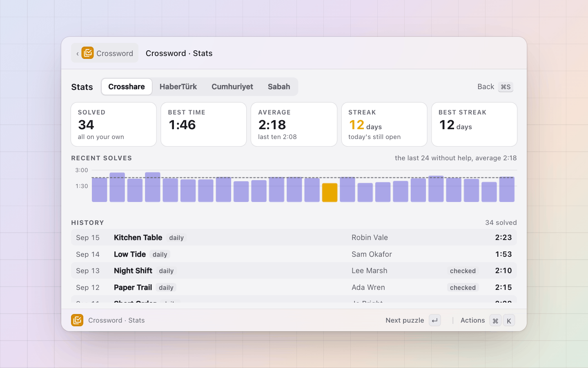588x368 pixels.
Task: Click the History heading
Action: (88, 223)
